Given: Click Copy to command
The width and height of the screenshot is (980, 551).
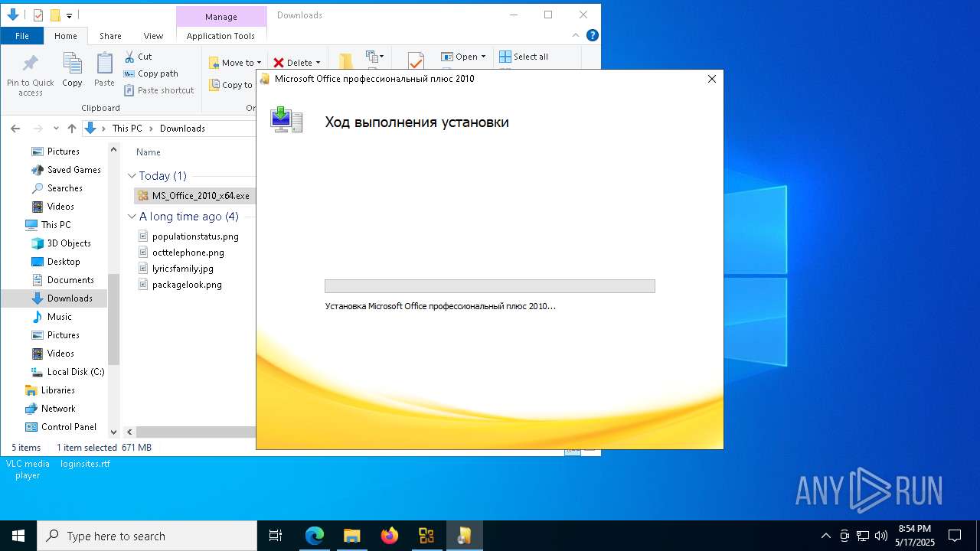Looking at the screenshot, I should click(x=230, y=85).
